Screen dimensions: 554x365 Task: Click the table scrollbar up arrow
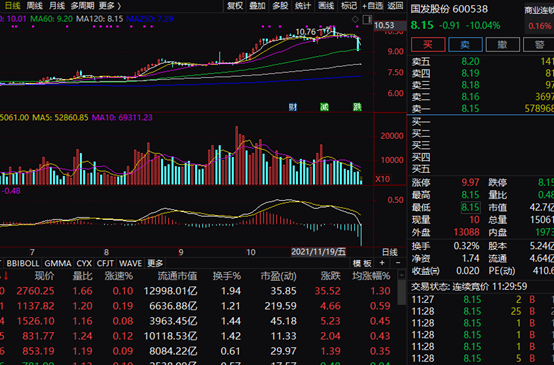tap(401, 275)
